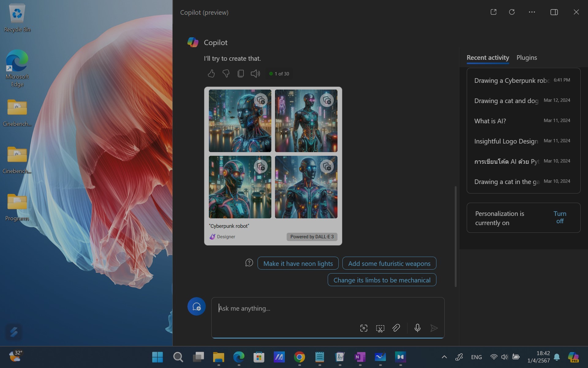Screen dimensions: 588x368
Task: Click the attach file paperclip icon
Action: (396, 328)
